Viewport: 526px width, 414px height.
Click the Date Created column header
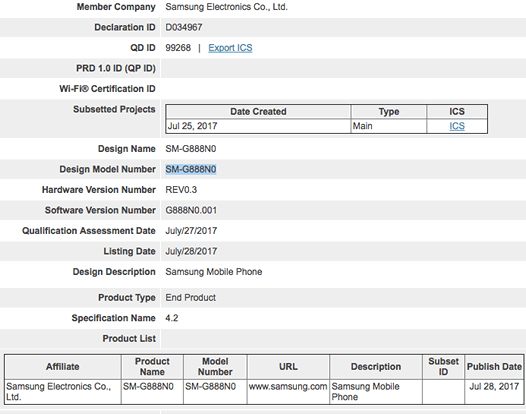point(258,111)
